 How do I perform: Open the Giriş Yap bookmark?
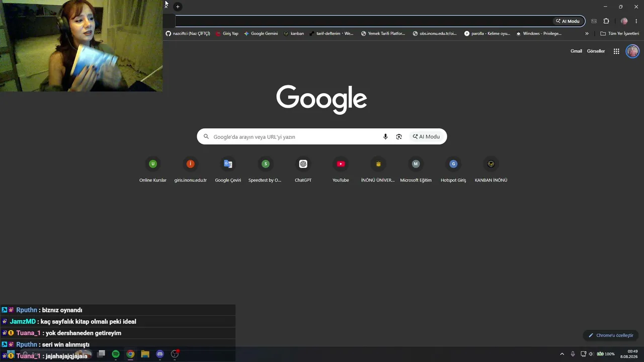coord(227,34)
